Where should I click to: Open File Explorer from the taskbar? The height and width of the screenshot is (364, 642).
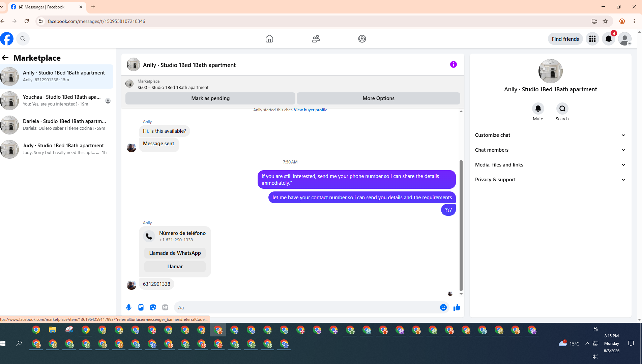click(53, 330)
